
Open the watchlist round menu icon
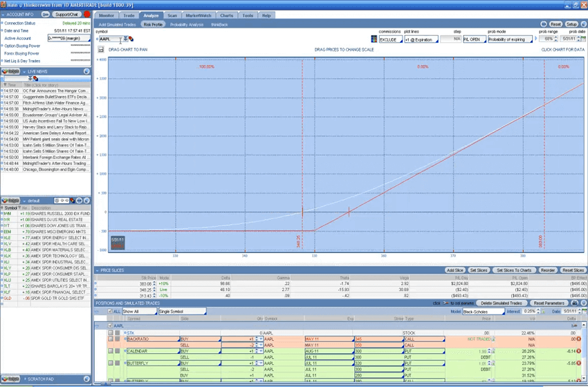86,200
